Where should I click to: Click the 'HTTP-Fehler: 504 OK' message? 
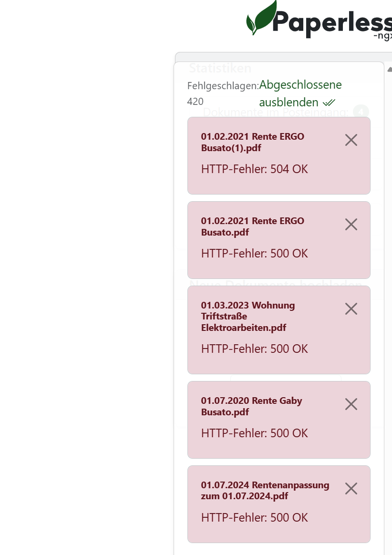(x=255, y=169)
